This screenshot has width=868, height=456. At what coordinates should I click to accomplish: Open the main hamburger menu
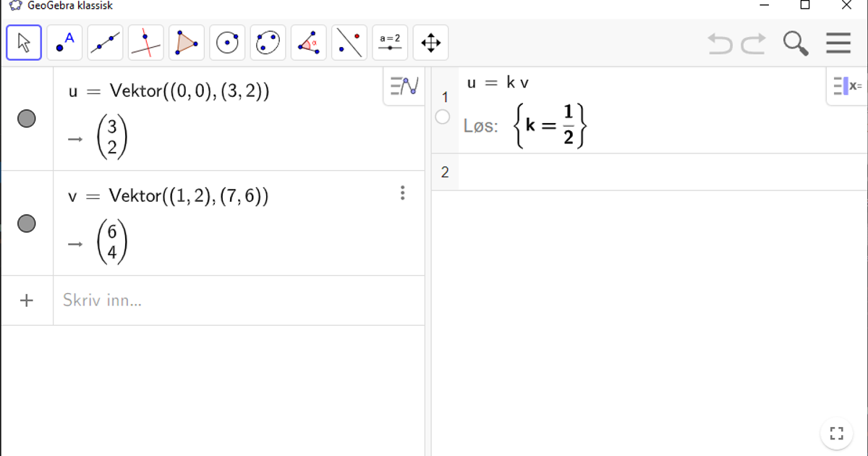click(838, 43)
